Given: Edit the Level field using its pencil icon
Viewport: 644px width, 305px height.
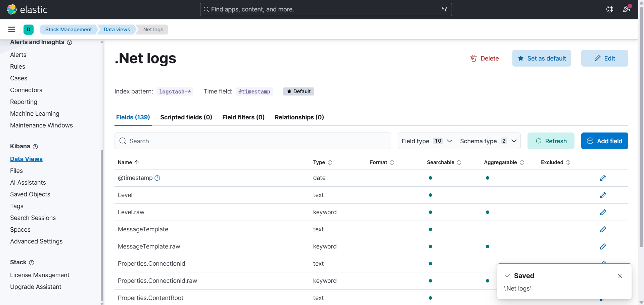Looking at the screenshot, I should pos(603,195).
